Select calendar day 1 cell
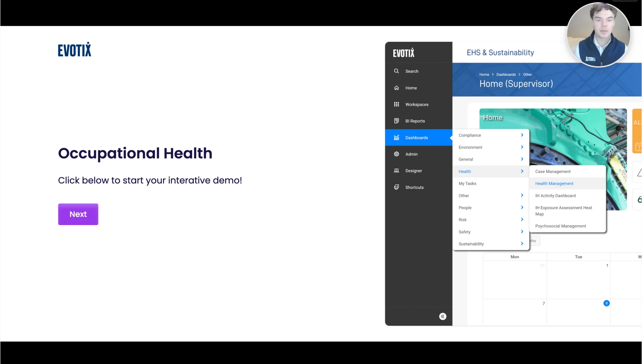The image size is (642, 364). pyautogui.click(x=579, y=280)
